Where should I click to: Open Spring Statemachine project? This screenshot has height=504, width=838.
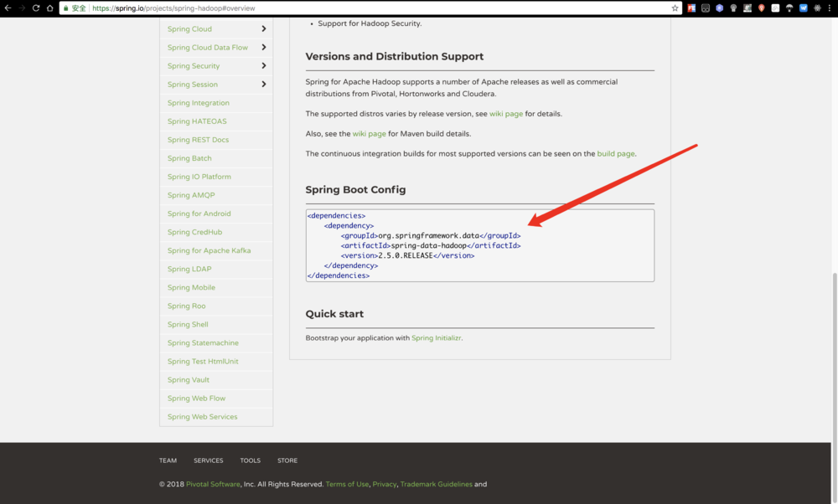(x=203, y=342)
